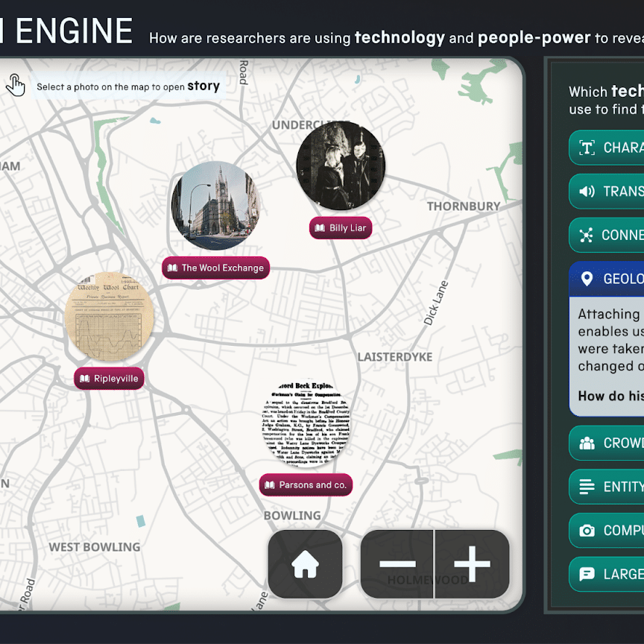
Task: Open the Billy Liar story label
Action: click(x=341, y=228)
